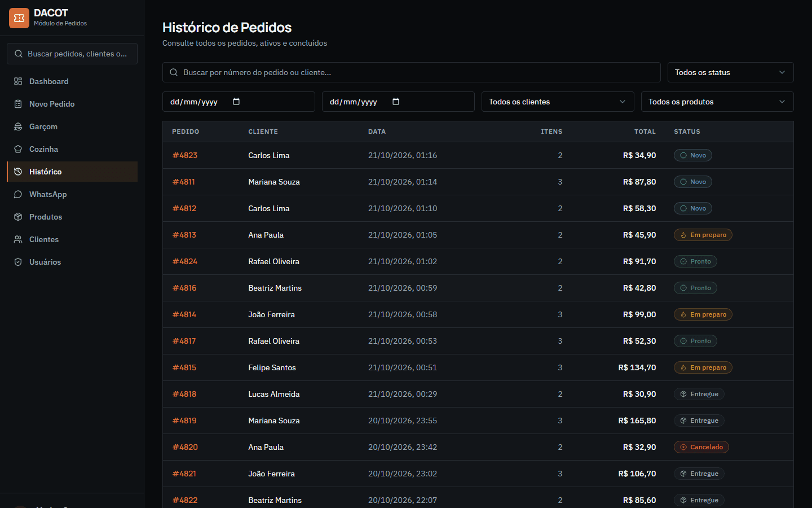Click total R$ 165,80
This screenshot has width=812, height=508.
point(637,421)
